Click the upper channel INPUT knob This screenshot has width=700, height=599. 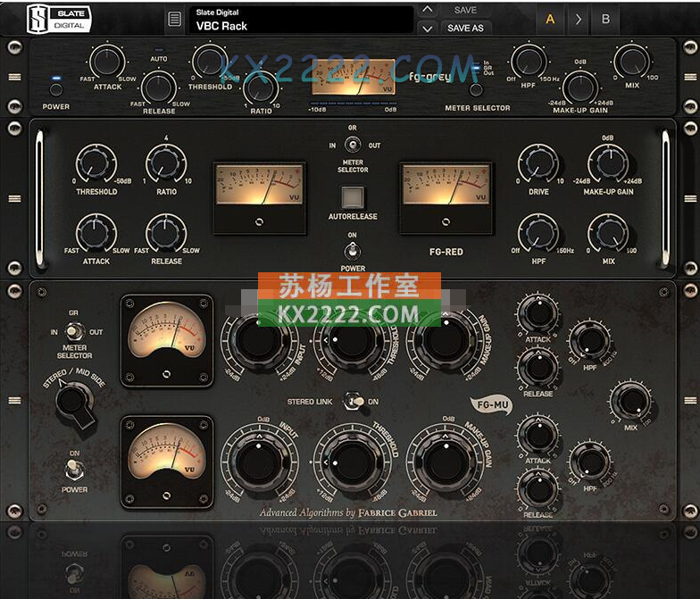point(259,341)
